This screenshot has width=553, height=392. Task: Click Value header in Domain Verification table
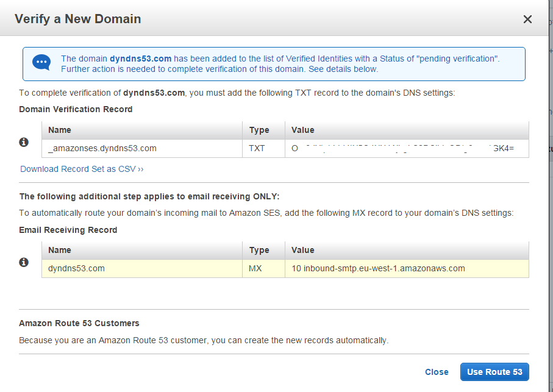coord(303,130)
